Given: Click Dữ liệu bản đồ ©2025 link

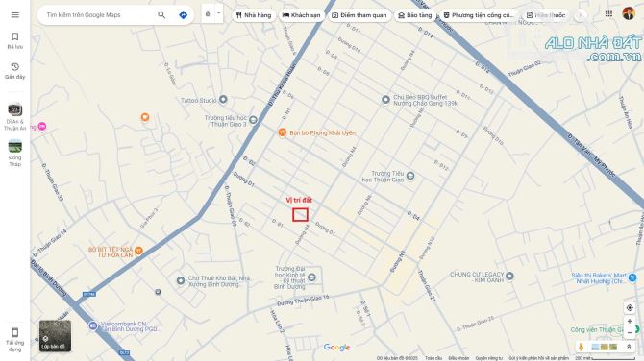Looking at the screenshot, I should point(397,358).
